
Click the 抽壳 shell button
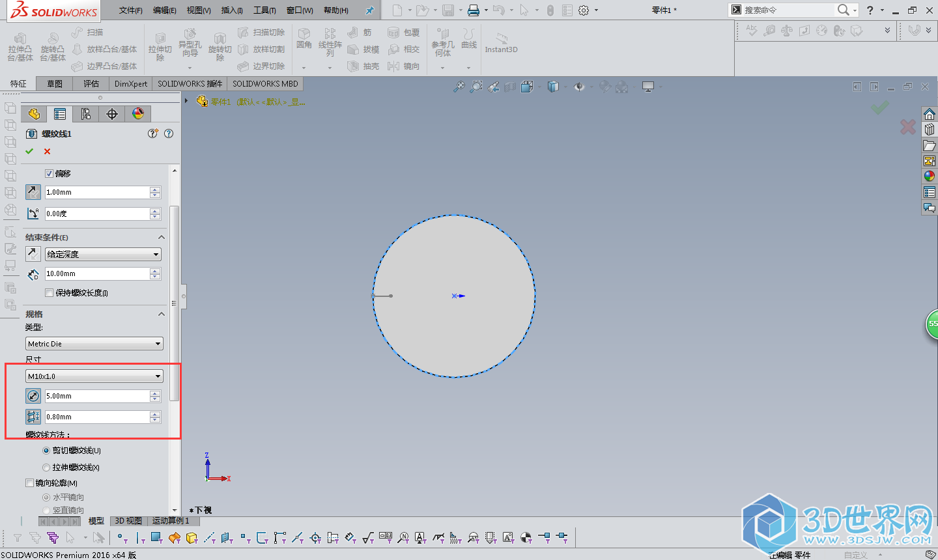363,66
